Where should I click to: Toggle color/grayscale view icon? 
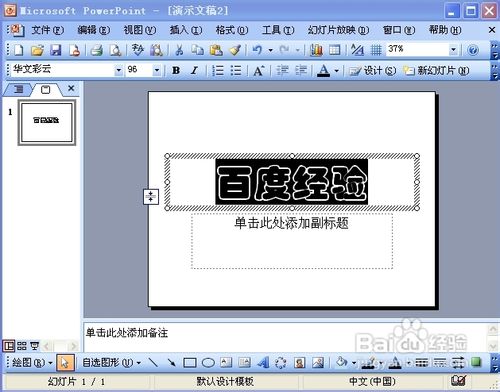tap(357, 50)
